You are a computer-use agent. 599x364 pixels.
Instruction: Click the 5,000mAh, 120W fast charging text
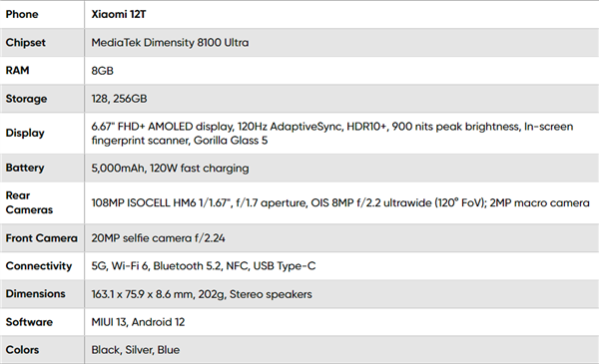pyautogui.click(x=170, y=169)
